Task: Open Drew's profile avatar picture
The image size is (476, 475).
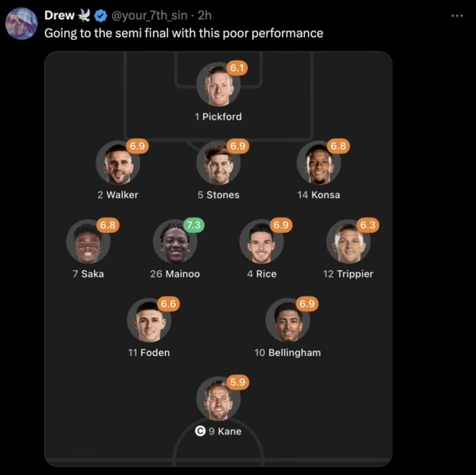Action: 21,24
